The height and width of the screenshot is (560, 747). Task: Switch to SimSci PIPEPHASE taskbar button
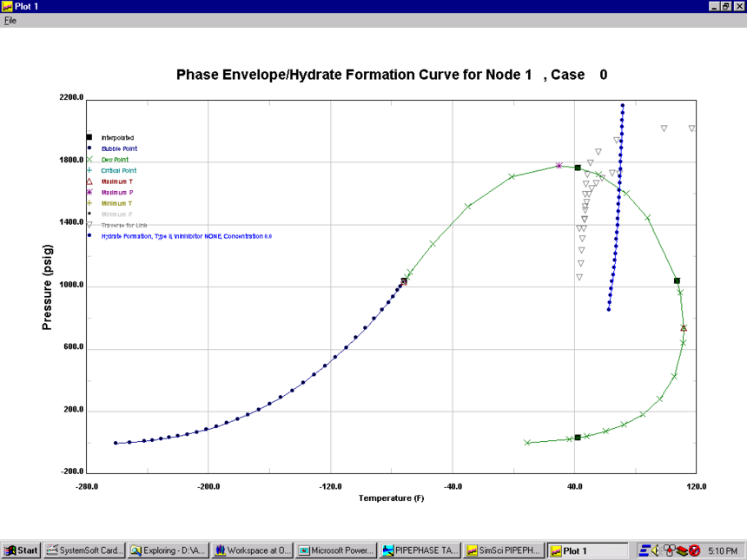click(x=504, y=550)
